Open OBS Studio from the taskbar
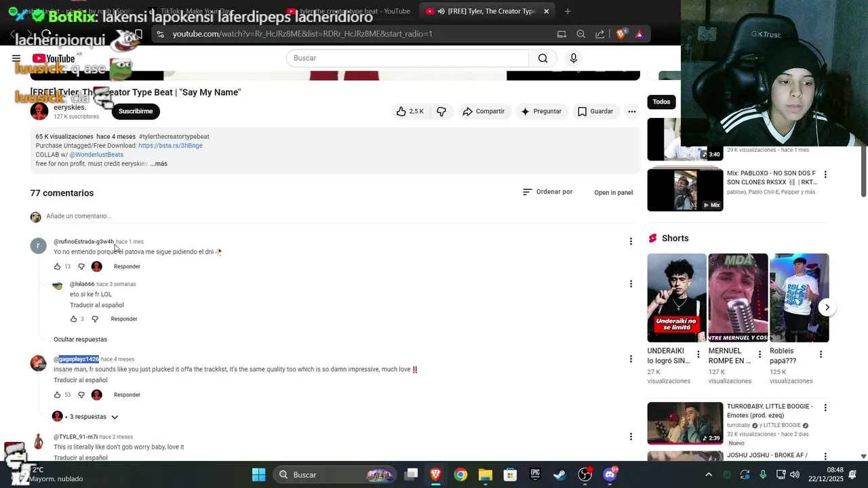 (585, 474)
